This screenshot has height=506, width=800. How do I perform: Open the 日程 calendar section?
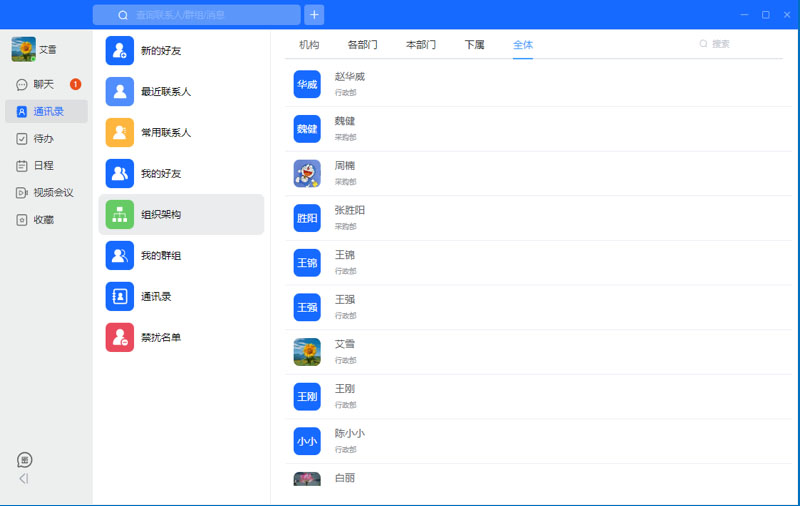45,166
